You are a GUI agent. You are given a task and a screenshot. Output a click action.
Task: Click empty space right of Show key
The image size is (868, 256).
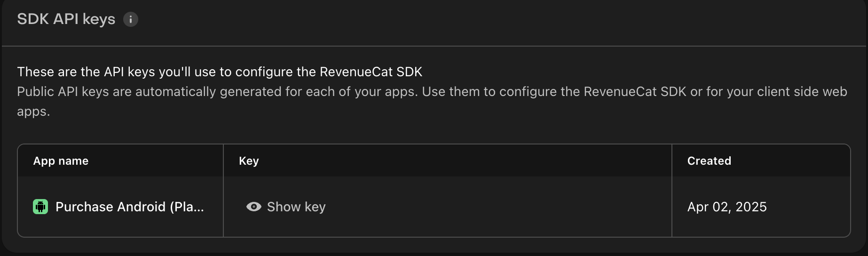(x=494, y=207)
